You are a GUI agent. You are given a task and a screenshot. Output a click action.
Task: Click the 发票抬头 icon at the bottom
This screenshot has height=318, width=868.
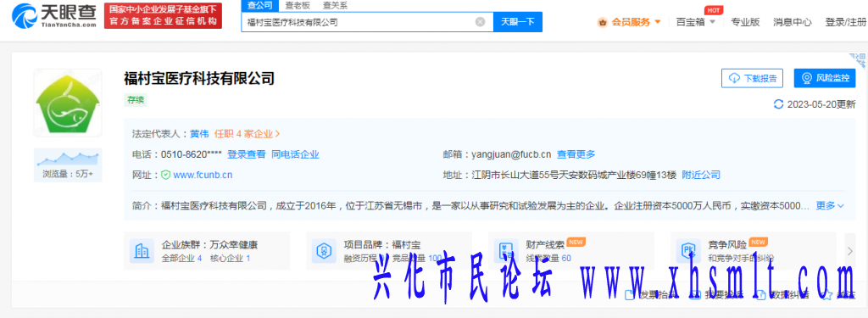click(x=630, y=295)
